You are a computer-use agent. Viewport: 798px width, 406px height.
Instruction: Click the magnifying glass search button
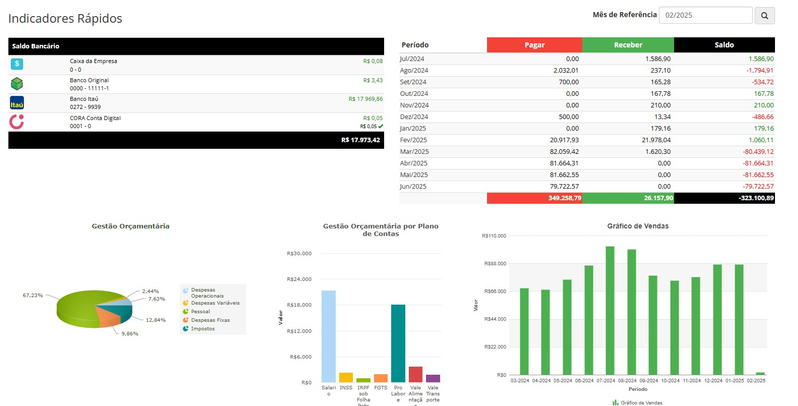(765, 16)
